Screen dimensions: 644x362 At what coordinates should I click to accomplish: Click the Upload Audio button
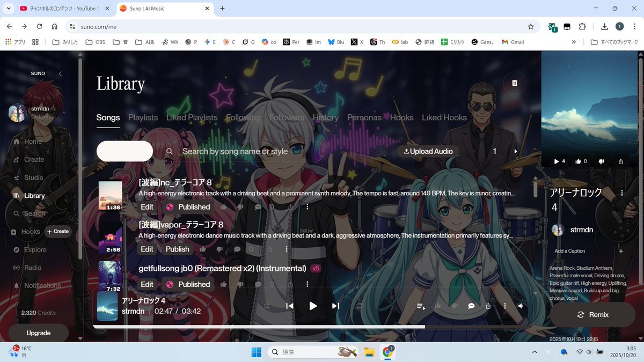point(428,151)
